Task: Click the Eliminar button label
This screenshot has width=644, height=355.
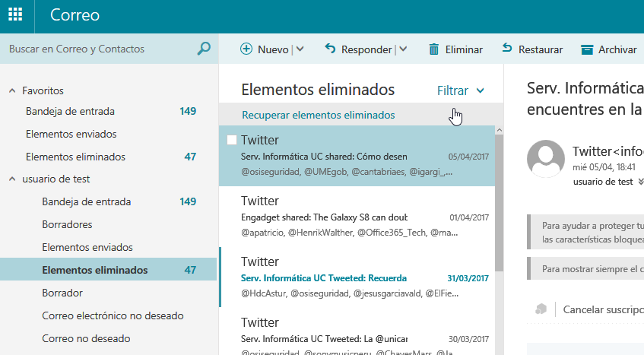Action: point(464,49)
